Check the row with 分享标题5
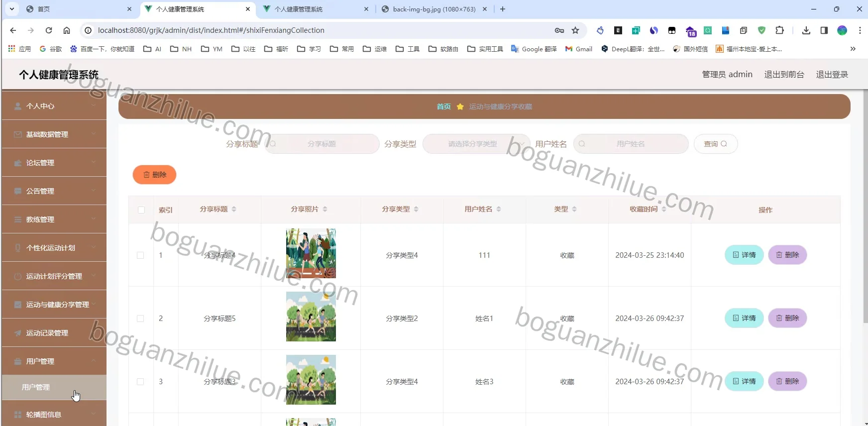The image size is (868, 426). coord(140,319)
